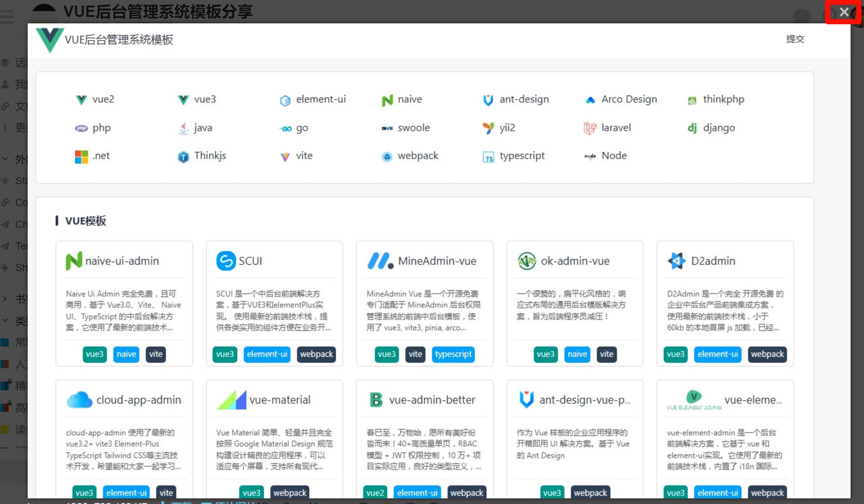Open the vue-element-admin logo thumbnail
Image resolution: width=864 pixels, height=504 pixels.
[x=694, y=400]
